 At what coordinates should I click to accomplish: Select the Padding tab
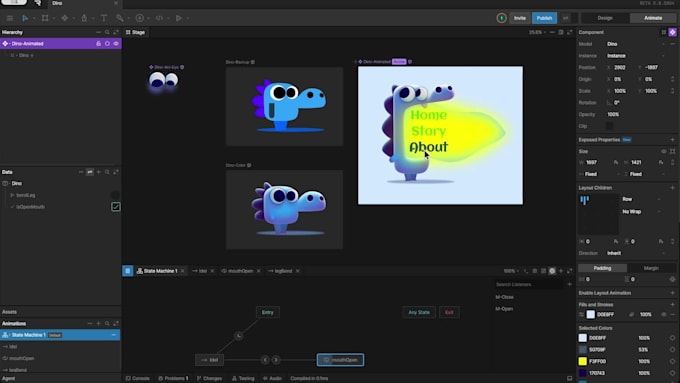click(602, 268)
